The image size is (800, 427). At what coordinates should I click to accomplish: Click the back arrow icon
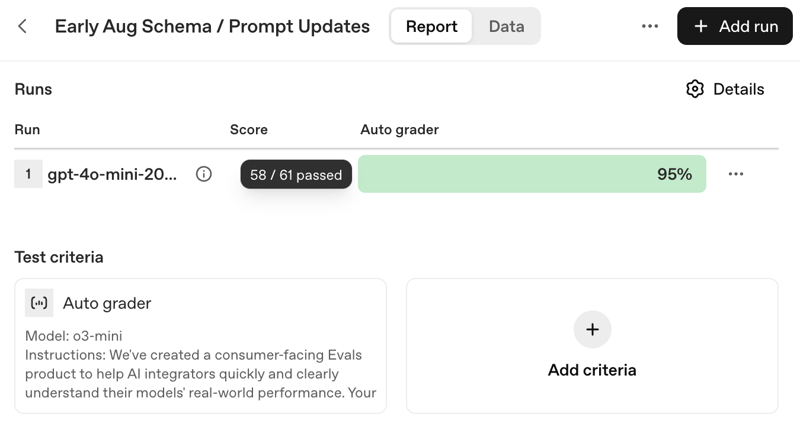(22, 26)
